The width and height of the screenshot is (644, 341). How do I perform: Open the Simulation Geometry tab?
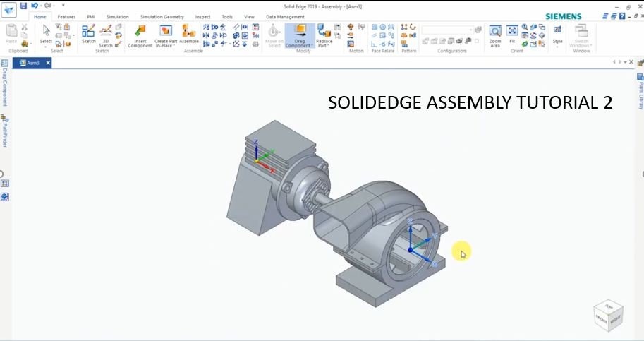(x=162, y=17)
